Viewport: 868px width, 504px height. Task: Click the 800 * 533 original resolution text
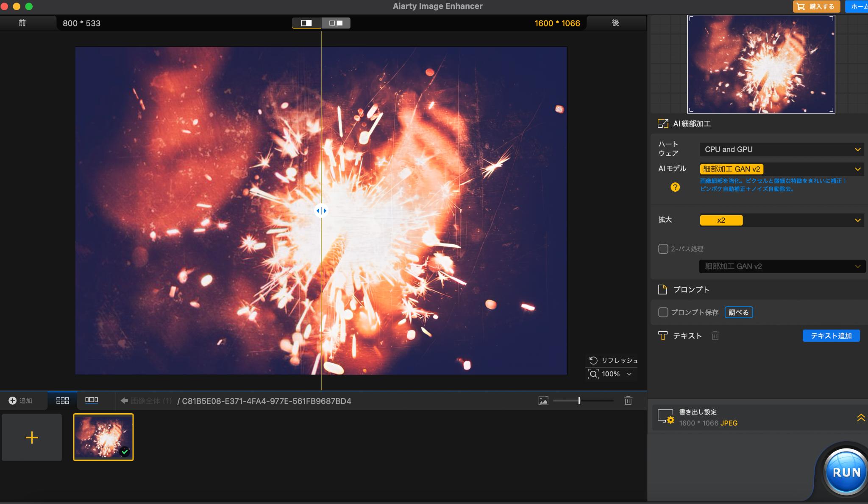[x=82, y=23]
